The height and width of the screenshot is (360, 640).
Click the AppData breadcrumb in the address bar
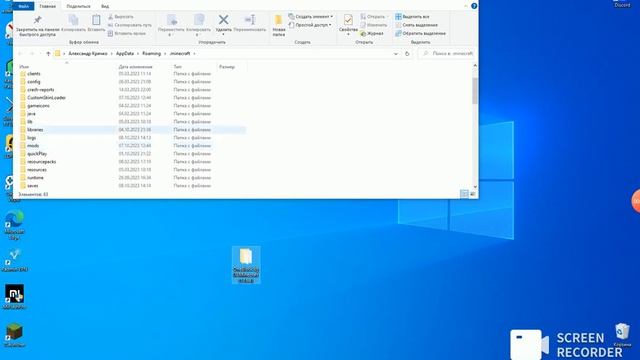click(x=125, y=53)
